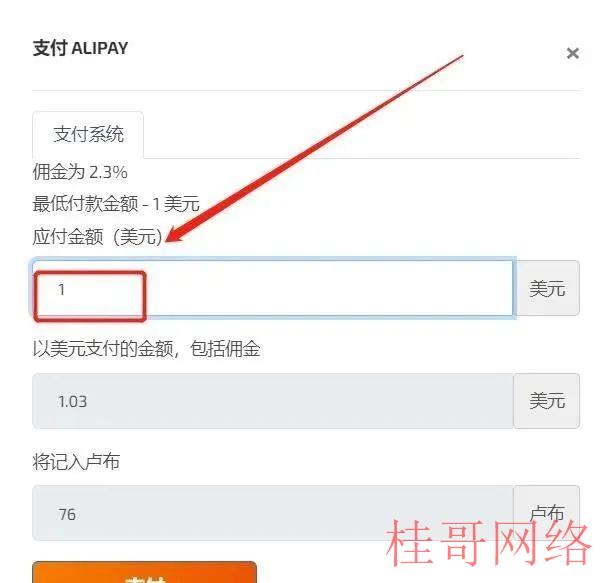The width and height of the screenshot is (611, 583).
Task: Click the 应付金额（美元）label
Action: click(x=97, y=236)
